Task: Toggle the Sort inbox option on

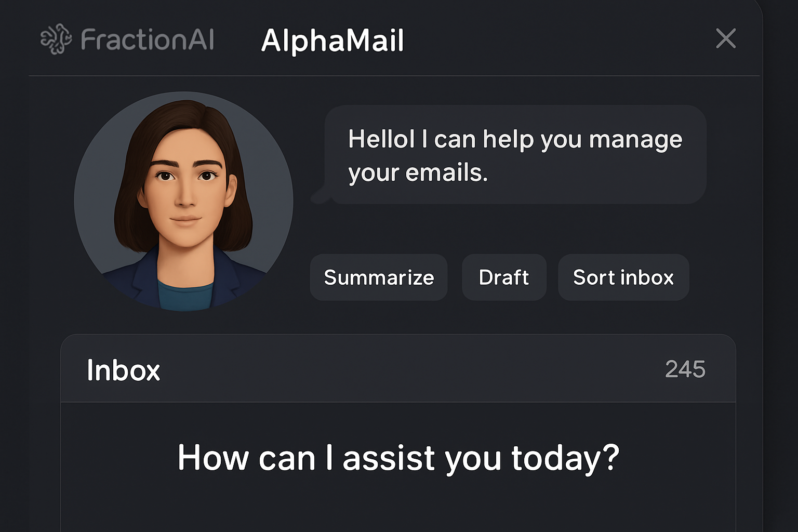Action: [623, 277]
